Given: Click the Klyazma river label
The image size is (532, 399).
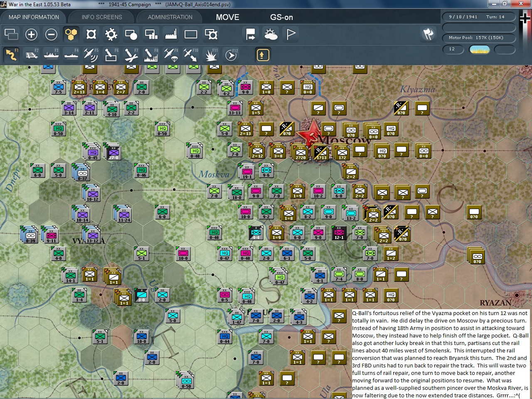Looking at the screenshot, I should tap(417, 89).
